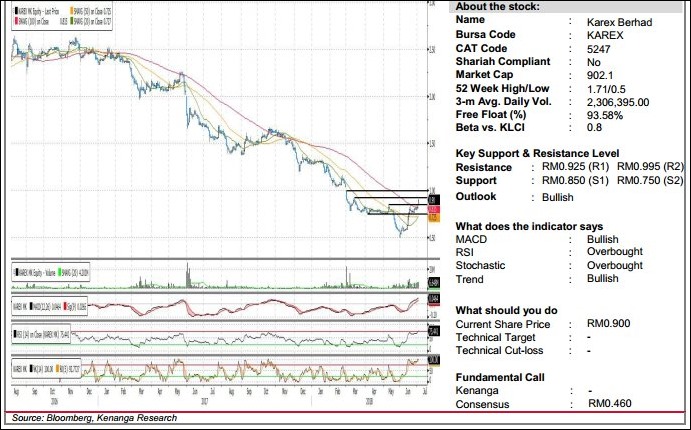Viewport: 691px width, 430px height.
Task: Click the 'Technical Cut-loss' label
Action: (499, 351)
